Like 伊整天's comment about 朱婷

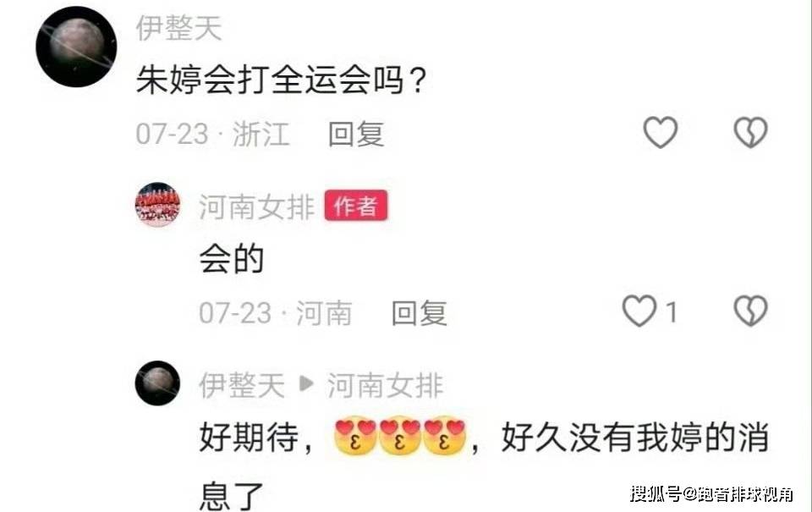pos(661,132)
